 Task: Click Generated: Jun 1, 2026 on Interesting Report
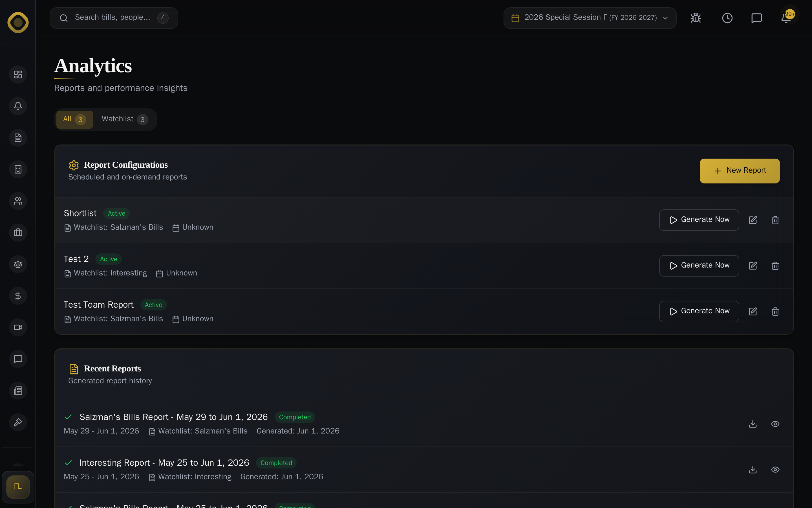click(282, 477)
